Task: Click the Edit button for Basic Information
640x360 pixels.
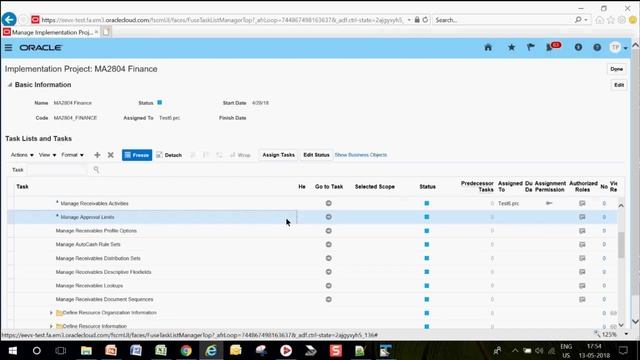Action: coord(619,85)
